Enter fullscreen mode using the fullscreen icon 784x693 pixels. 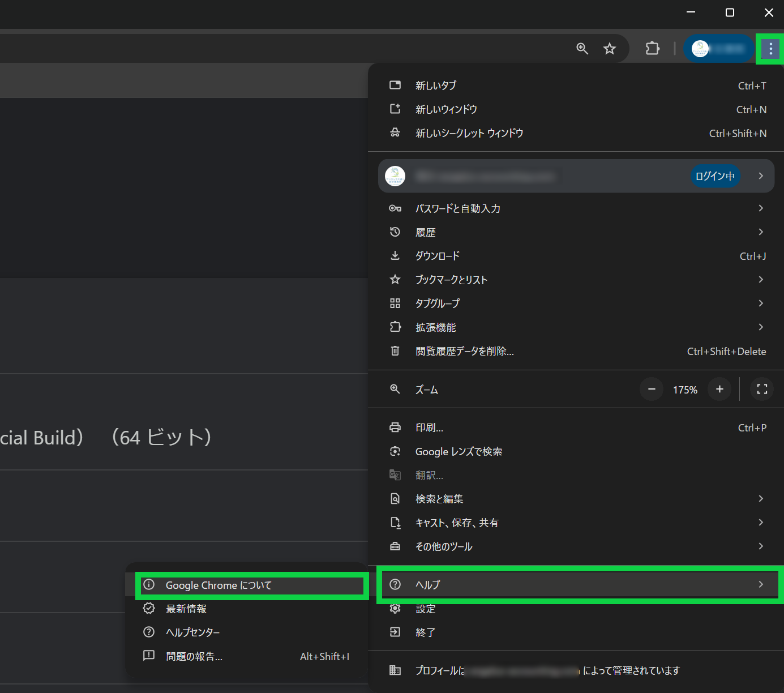click(762, 390)
